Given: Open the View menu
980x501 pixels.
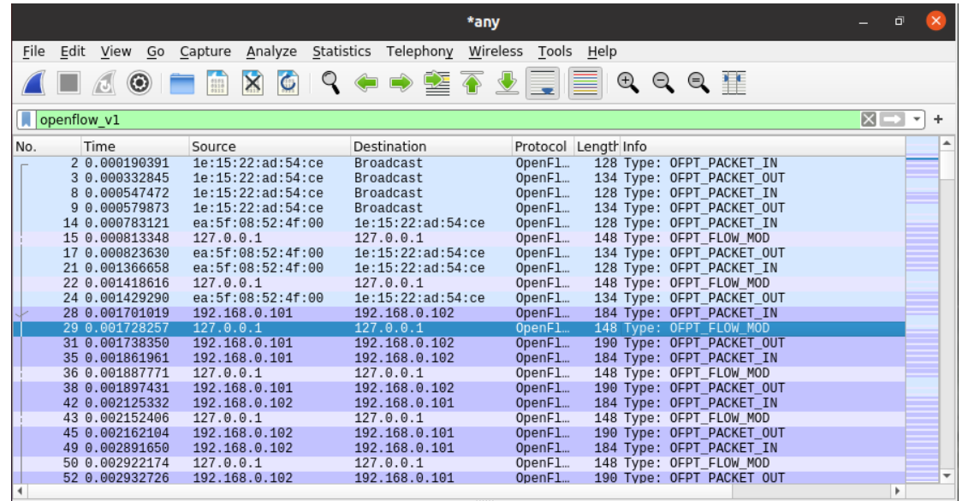Looking at the screenshot, I should (x=116, y=51).
